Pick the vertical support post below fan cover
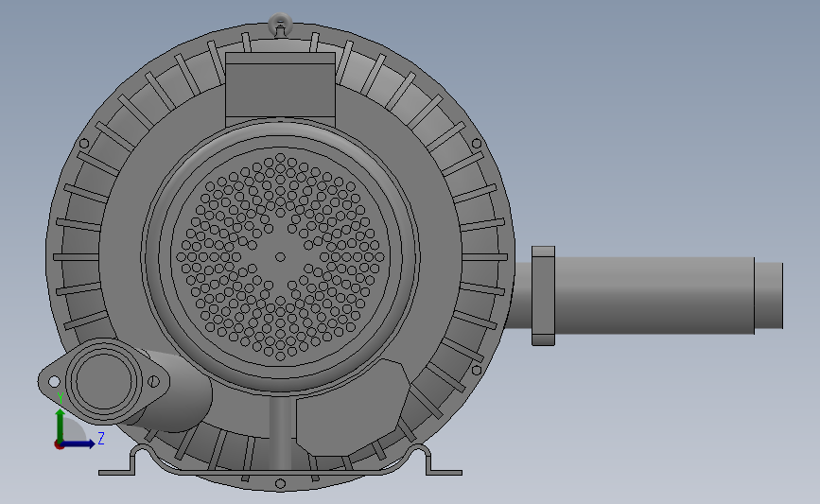The width and height of the screenshot is (820, 504). (x=281, y=431)
